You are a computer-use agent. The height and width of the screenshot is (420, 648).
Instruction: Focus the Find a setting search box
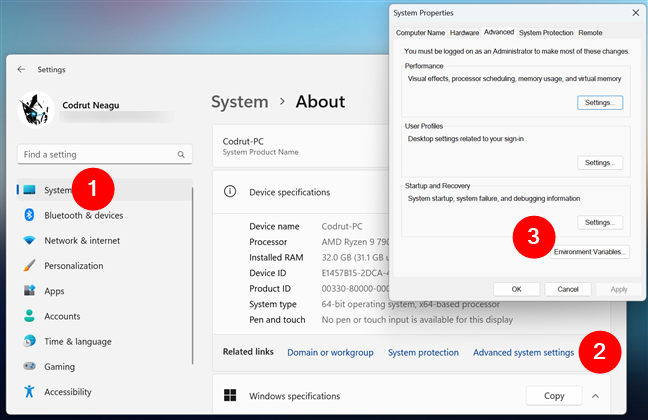(x=105, y=154)
